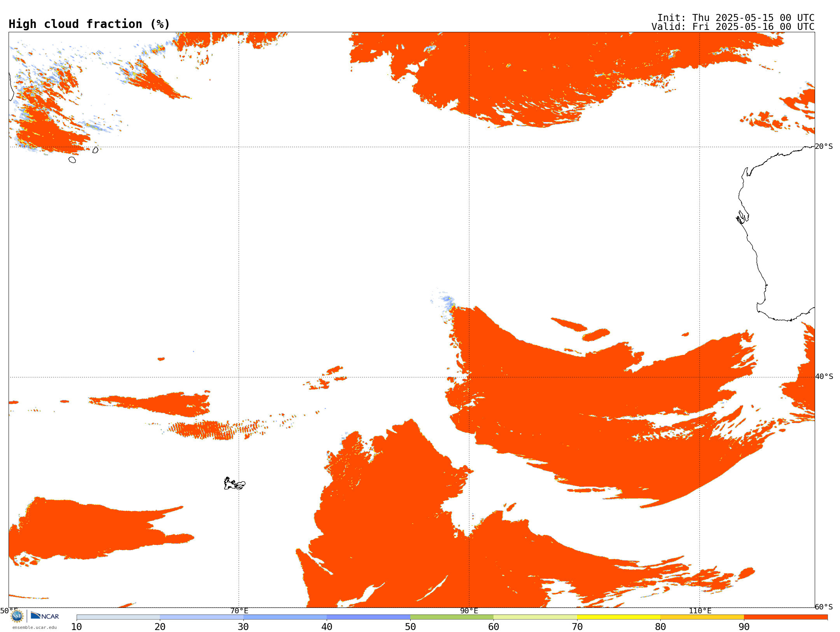Viewport: 840px width, 632px height.
Task: Click the Mauritius island outline near 20°S
Action: pos(95,150)
